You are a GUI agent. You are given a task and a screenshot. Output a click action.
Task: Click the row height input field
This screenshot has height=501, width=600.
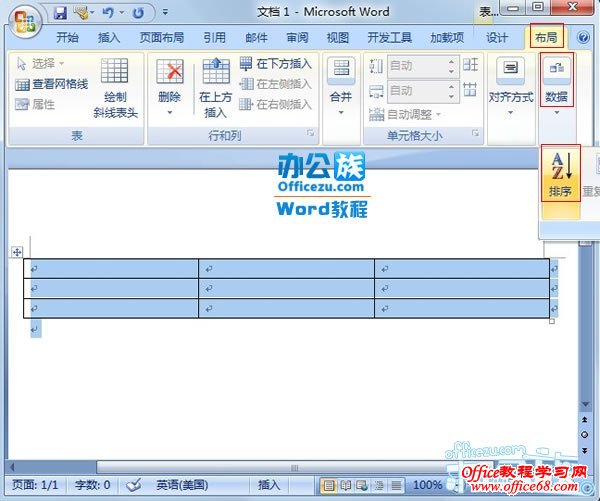point(416,66)
